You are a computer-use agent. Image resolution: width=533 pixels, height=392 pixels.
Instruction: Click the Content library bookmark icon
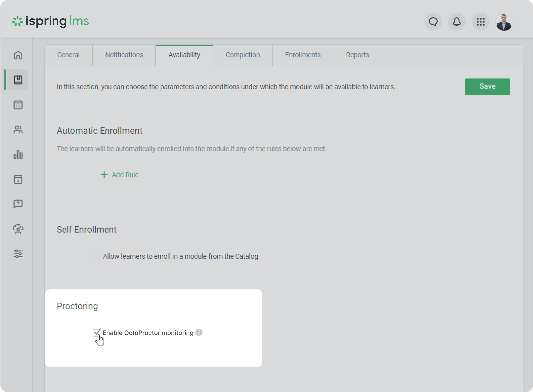(18, 80)
